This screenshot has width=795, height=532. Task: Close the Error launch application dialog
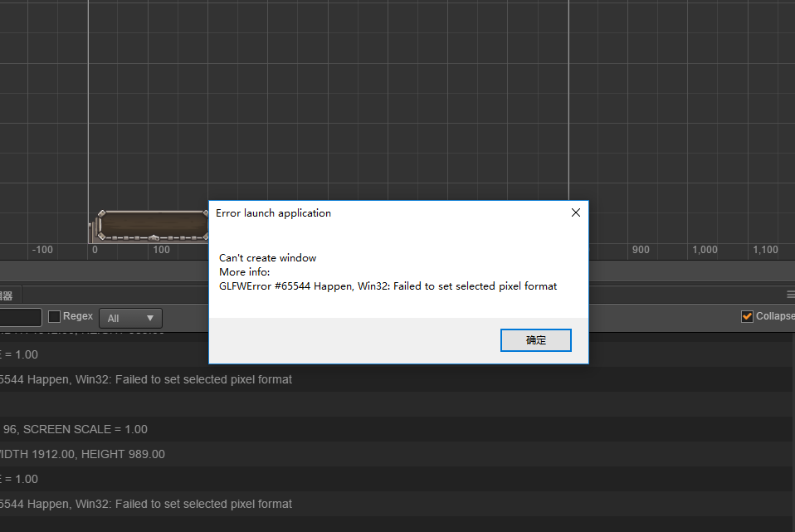click(575, 212)
